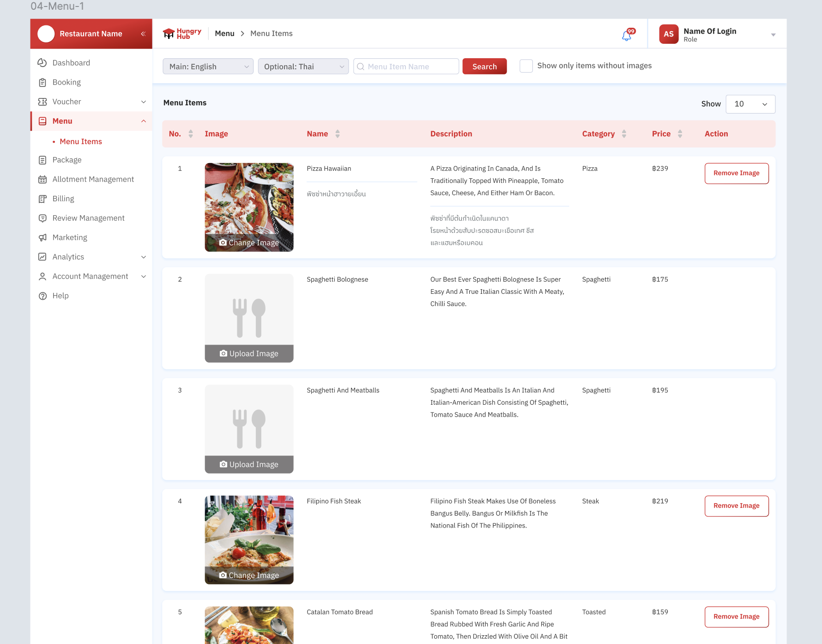Go to Review Management in sidebar
The height and width of the screenshot is (644, 822).
click(x=88, y=218)
